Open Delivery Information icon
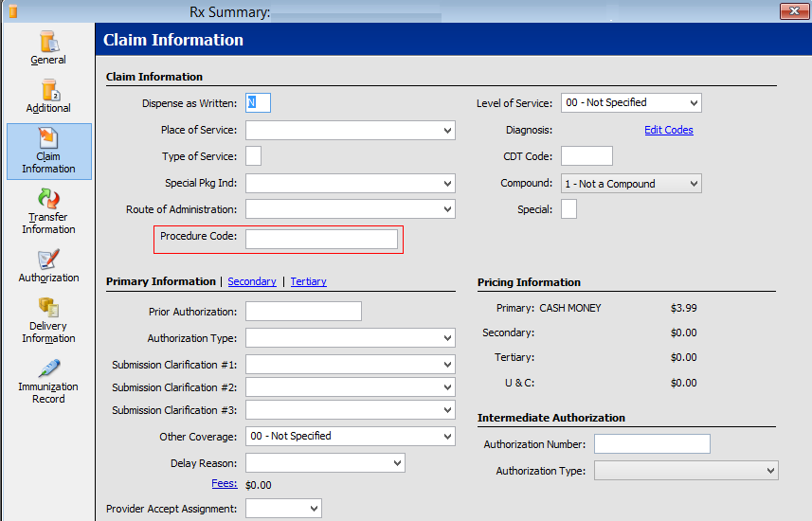 click(48, 307)
